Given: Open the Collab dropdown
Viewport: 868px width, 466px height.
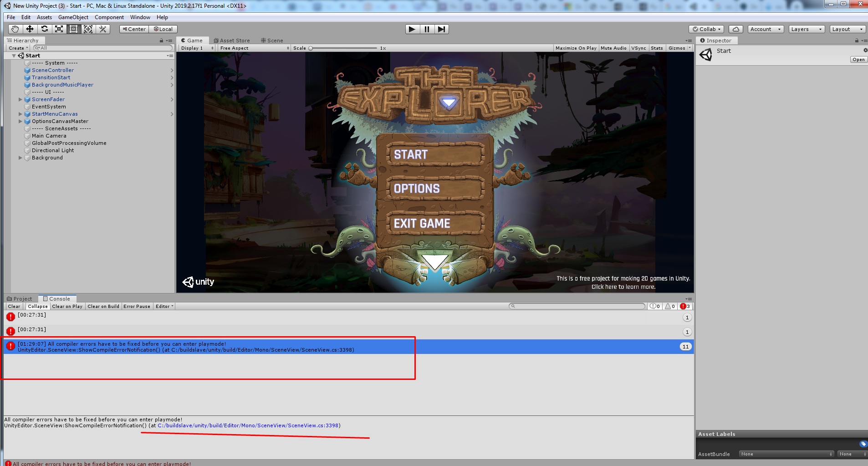Looking at the screenshot, I should [x=707, y=29].
